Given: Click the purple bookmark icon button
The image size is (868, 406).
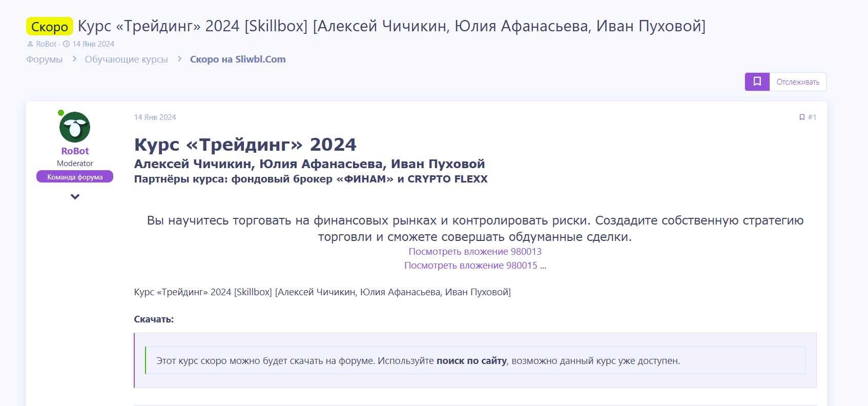Looking at the screenshot, I should coord(757,82).
